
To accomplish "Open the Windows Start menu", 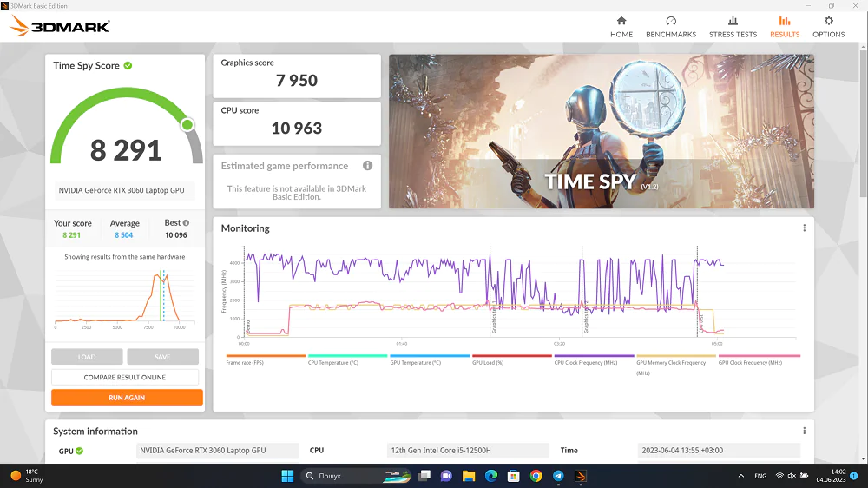I will point(287,476).
